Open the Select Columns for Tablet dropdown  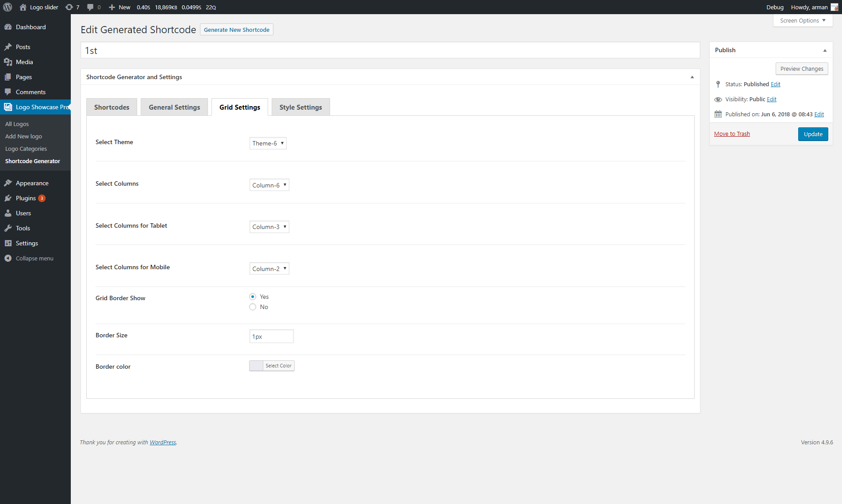point(269,227)
